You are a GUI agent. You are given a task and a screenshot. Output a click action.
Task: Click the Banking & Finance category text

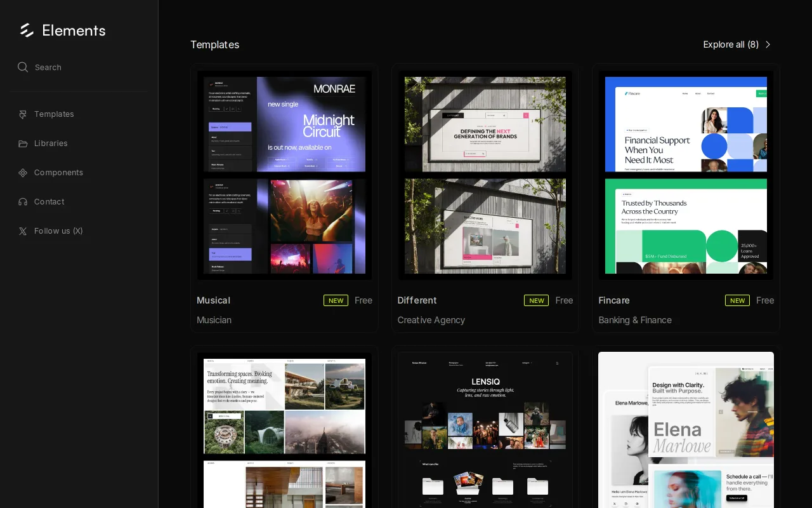(635, 320)
